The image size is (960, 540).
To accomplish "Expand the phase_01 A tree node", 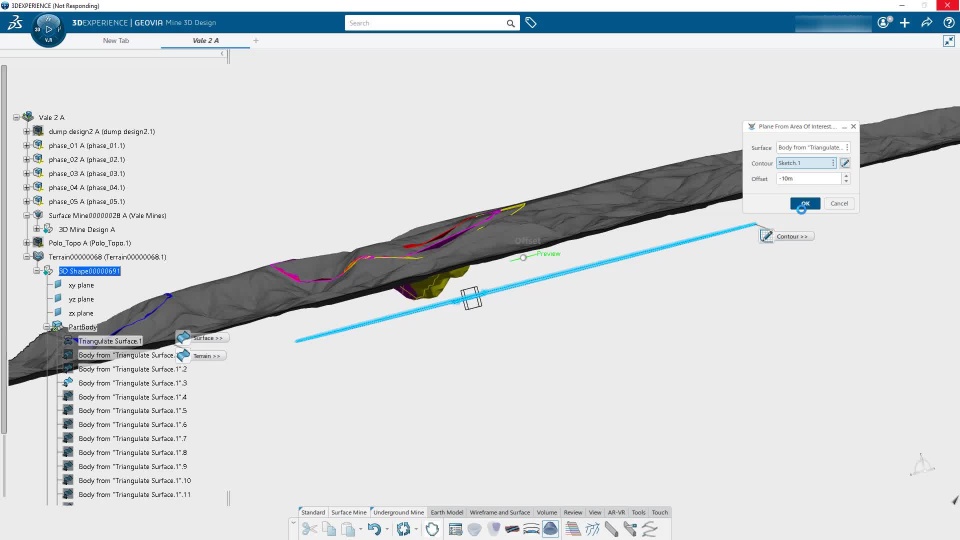I will [26, 145].
